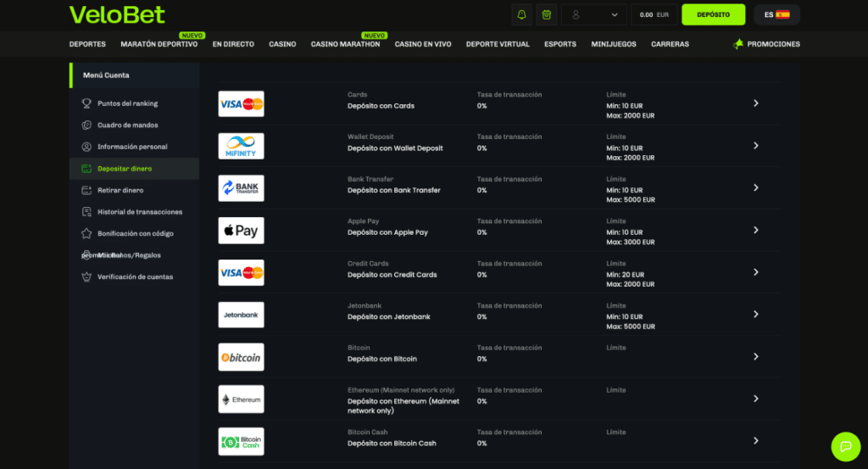Open the ESPORTS section
The width and height of the screenshot is (868, 469).
coord(560,44)
